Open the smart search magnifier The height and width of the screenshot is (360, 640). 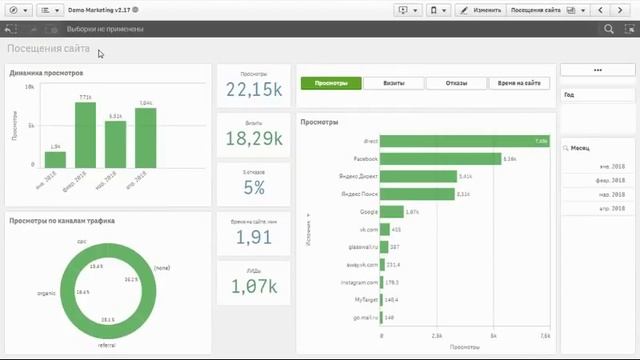pos(609,29)
